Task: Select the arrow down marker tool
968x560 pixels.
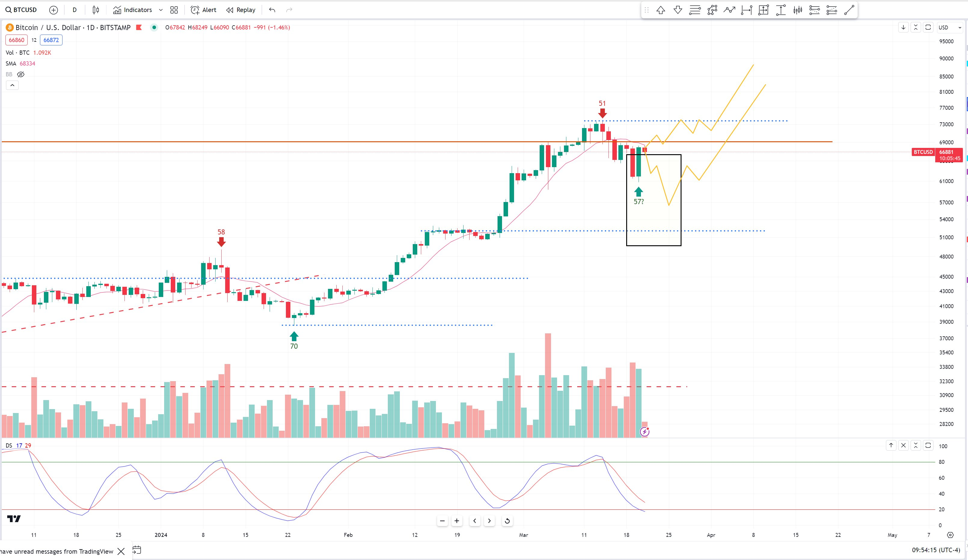Action: [x=678, y=10]
